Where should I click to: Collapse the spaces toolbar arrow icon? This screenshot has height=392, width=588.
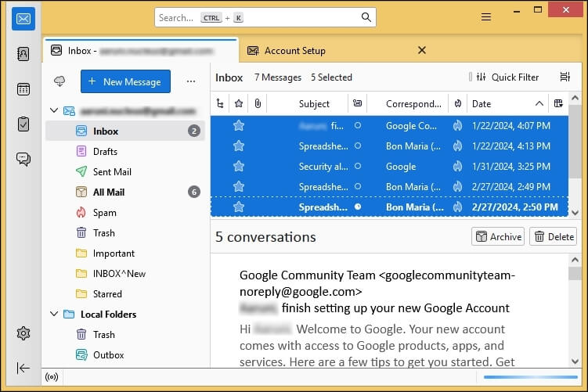pyautogui.click(x=23, y=368)
